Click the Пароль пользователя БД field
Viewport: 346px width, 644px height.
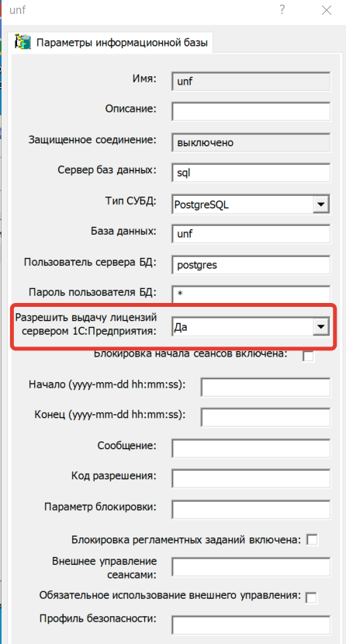251,295
